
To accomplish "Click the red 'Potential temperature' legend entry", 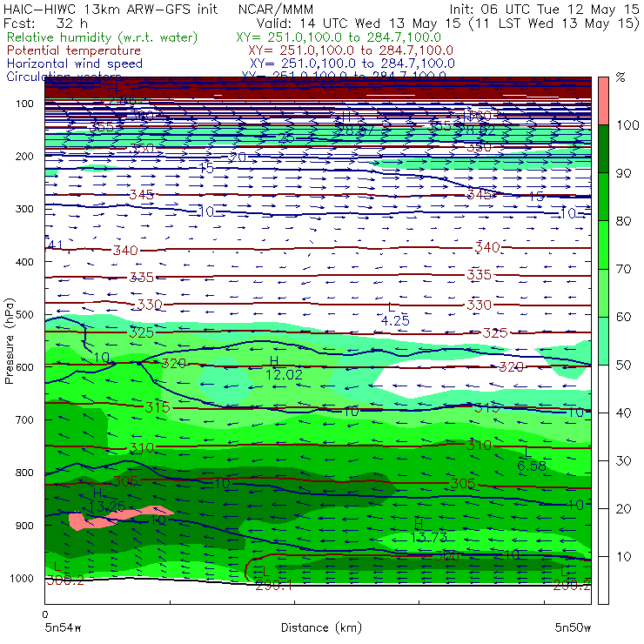I will pos(74,50).
